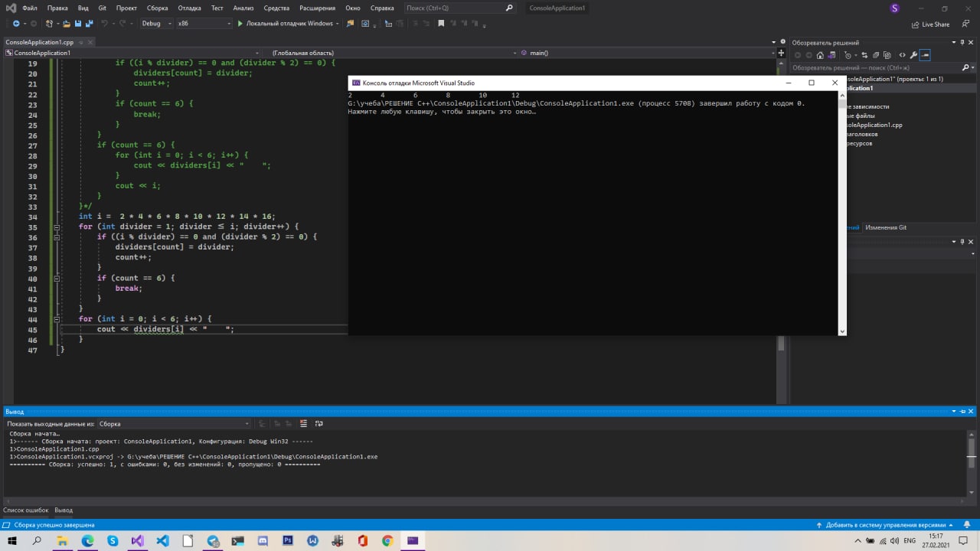Click switch views icon in Solution Explorer
The width and height of the screenshot is (980, 551).
coord(832,55)
